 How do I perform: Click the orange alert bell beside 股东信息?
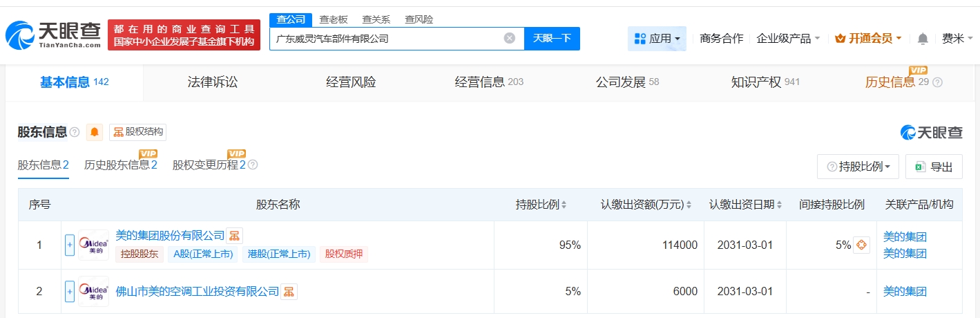95,132
